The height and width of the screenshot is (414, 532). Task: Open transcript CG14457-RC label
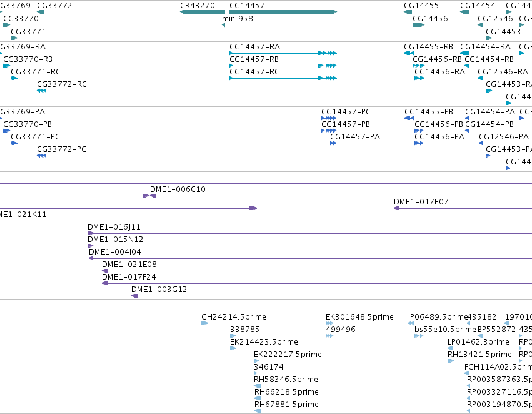click(254, 72)
